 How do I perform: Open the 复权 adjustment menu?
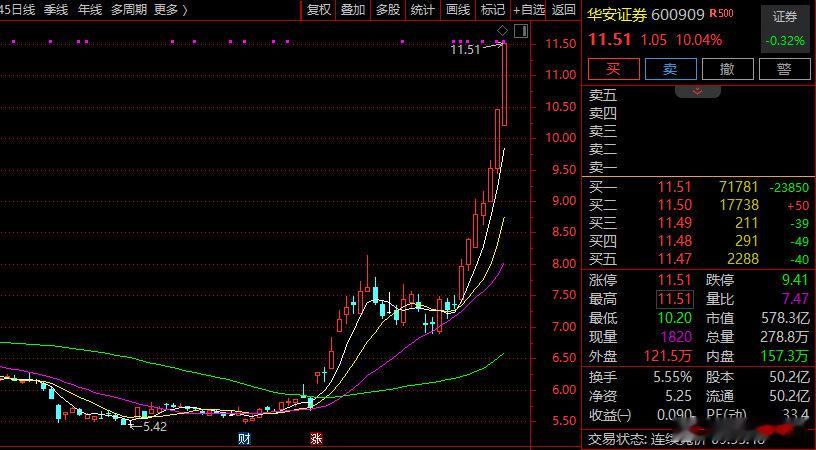tap(318, 10)
